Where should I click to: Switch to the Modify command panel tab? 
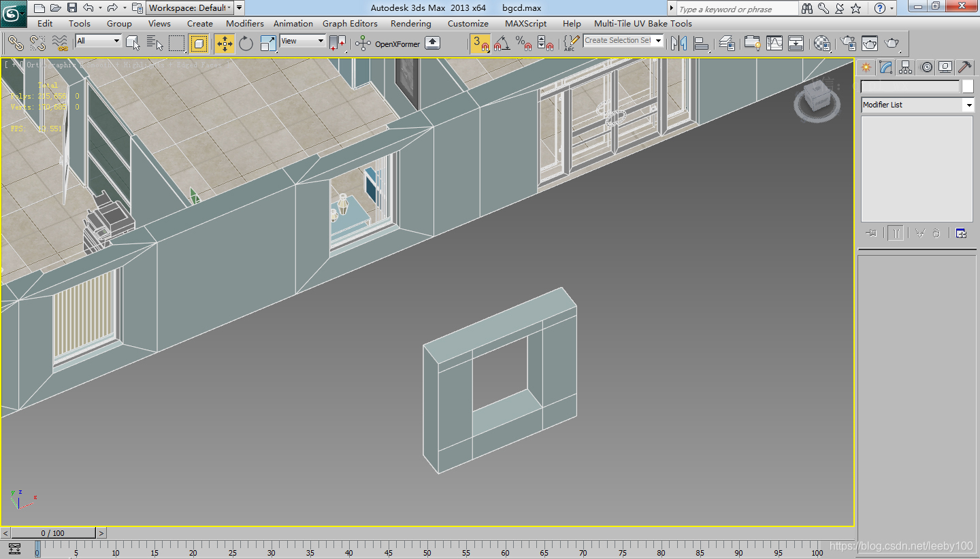[x=885, y=67]
